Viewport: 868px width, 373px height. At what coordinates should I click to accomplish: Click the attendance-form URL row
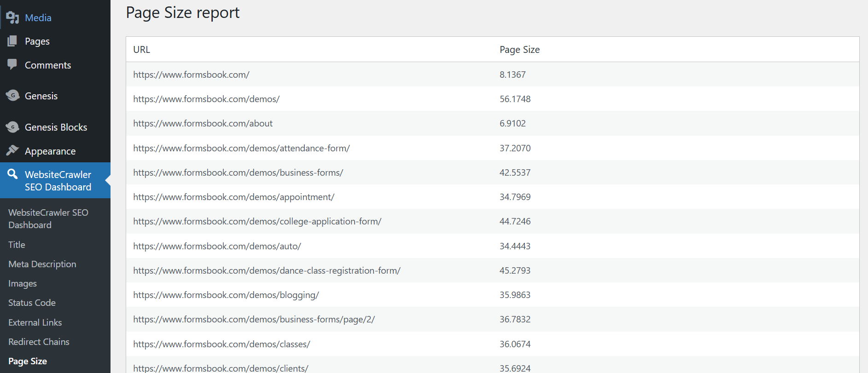coord(241,148)
